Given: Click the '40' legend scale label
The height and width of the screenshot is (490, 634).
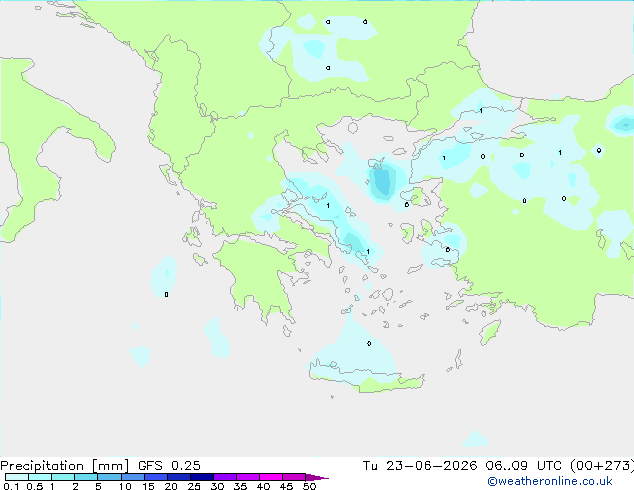Looking at the screenshot, I should click(263, 486).
